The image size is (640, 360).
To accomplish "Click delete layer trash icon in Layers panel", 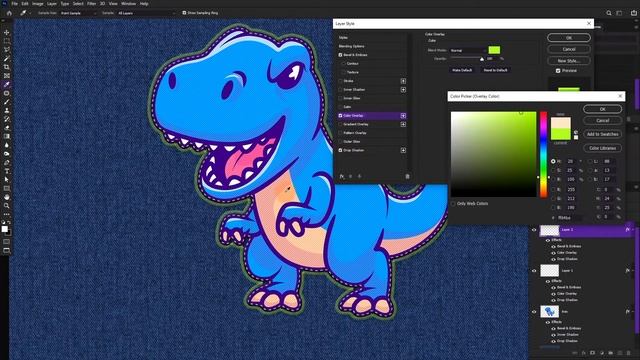I will (629, 353).
